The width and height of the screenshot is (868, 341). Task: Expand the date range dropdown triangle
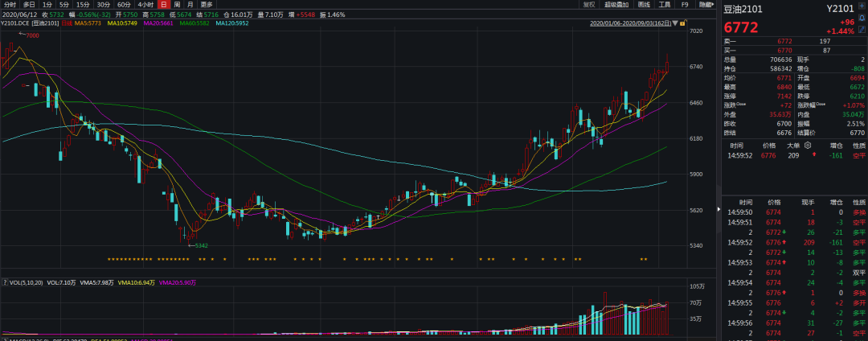click(x=675, y=23)
